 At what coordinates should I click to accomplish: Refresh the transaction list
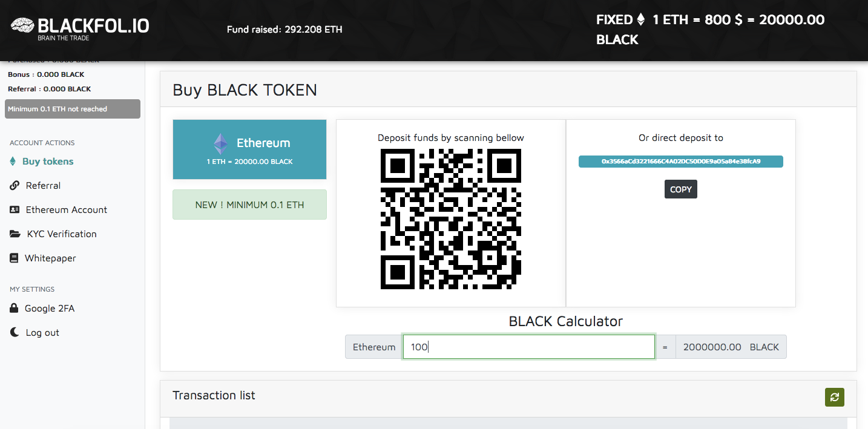(x=835, y=397)
